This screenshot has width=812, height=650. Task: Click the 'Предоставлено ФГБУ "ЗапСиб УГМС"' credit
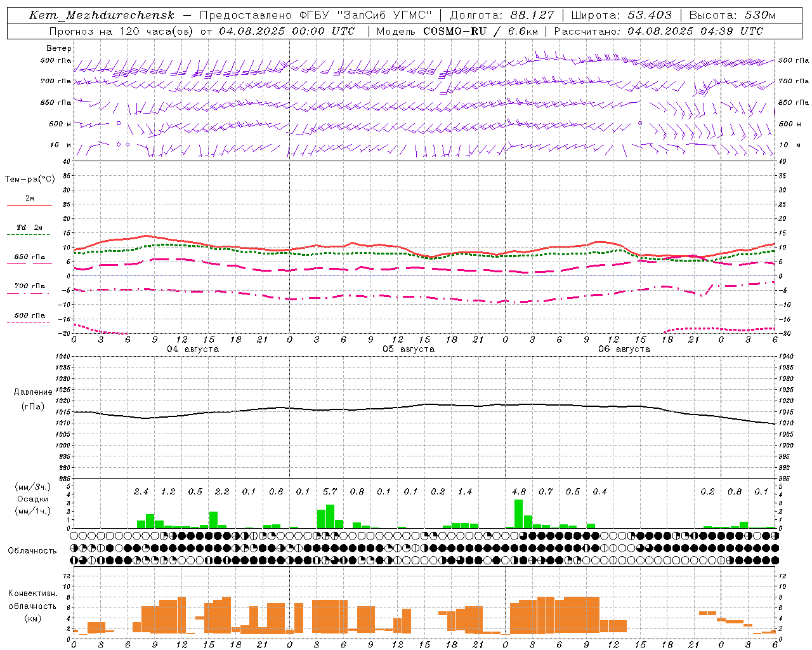(315, 15)
